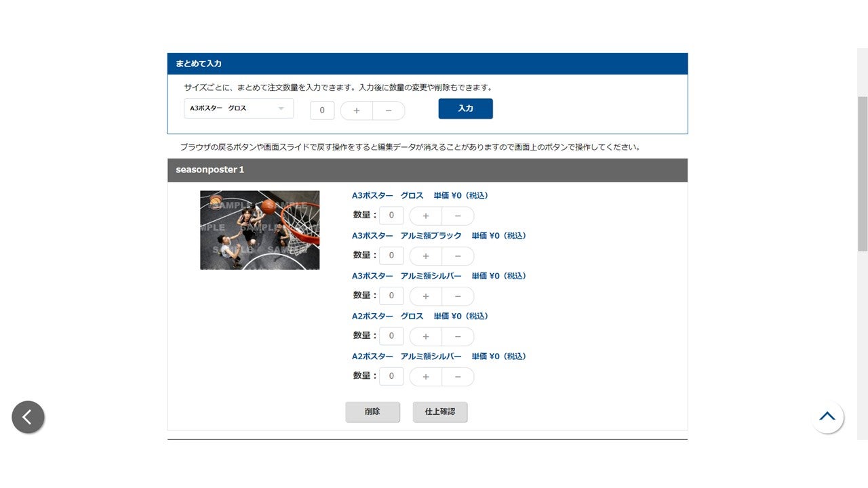
Task: Click quantity field for A3 アルミ額ブラック
Action: pyautogui.click(x=391, y=256)
